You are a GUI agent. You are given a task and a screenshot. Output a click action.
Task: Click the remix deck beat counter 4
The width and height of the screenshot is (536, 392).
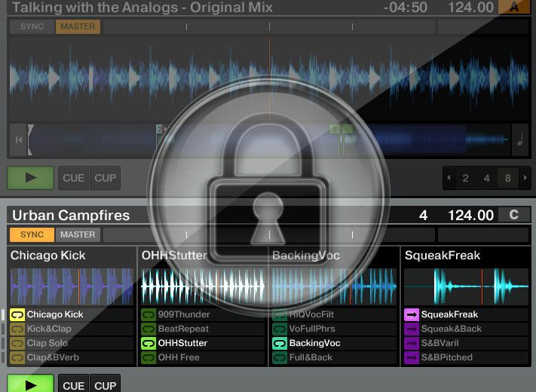[423, 216]
